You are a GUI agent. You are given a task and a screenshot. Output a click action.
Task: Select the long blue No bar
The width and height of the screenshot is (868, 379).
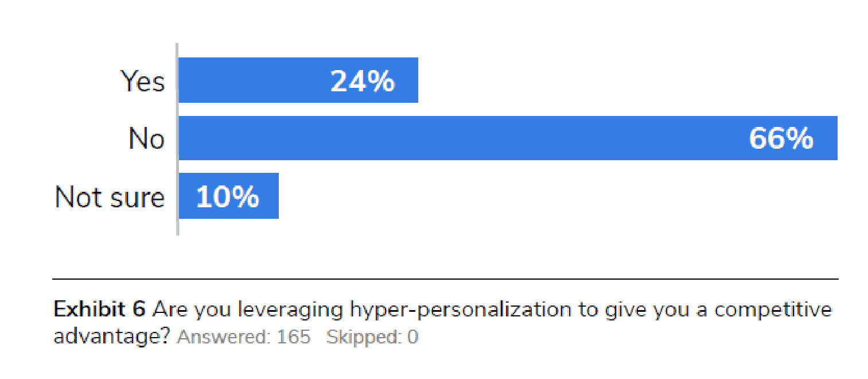(508, 138)
